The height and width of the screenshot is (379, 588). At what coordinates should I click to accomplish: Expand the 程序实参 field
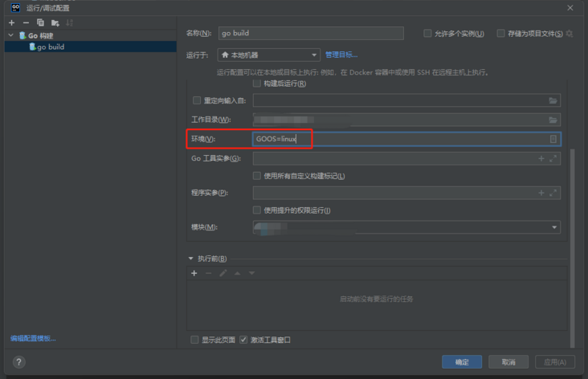click(x=553, y=193)
